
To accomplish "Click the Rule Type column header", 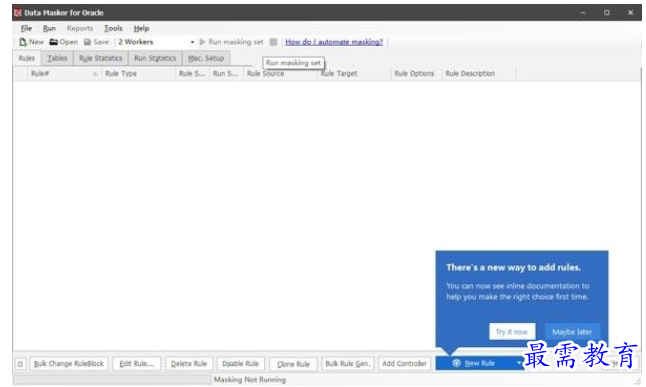I will [139, 74].
